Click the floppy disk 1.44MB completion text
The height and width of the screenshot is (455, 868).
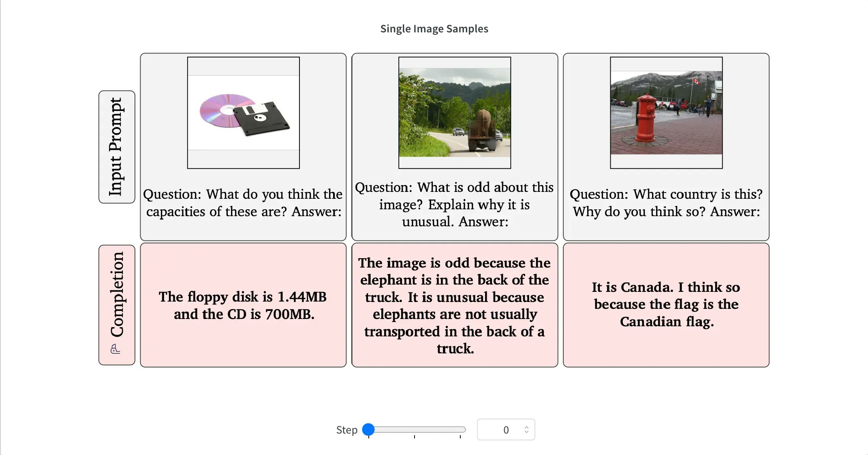pos(243,305)
